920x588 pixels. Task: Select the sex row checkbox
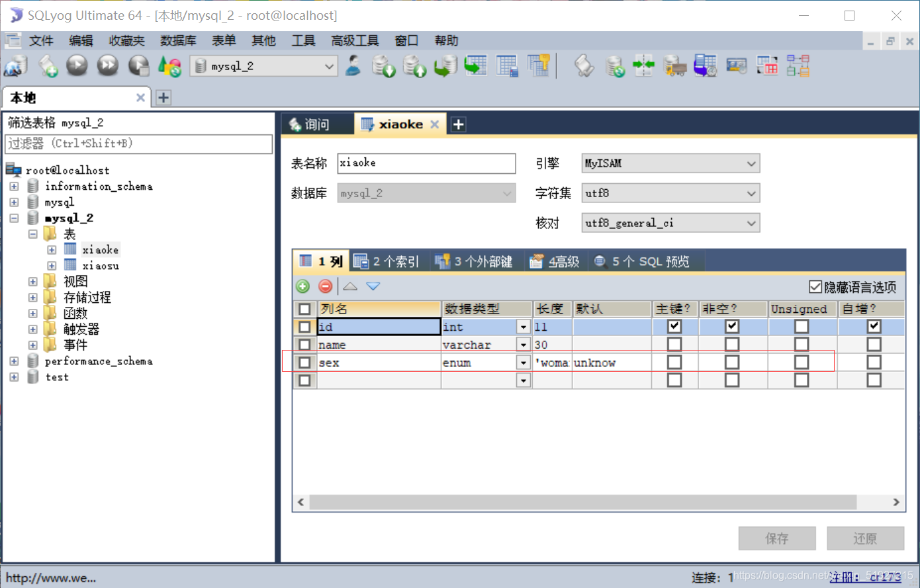[x=304, y=362]
